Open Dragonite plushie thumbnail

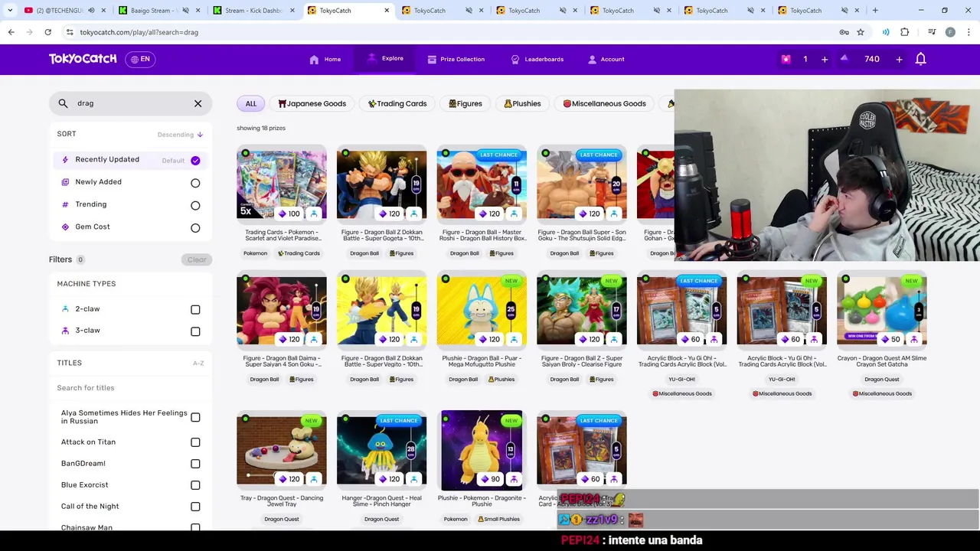click(482, 449)
